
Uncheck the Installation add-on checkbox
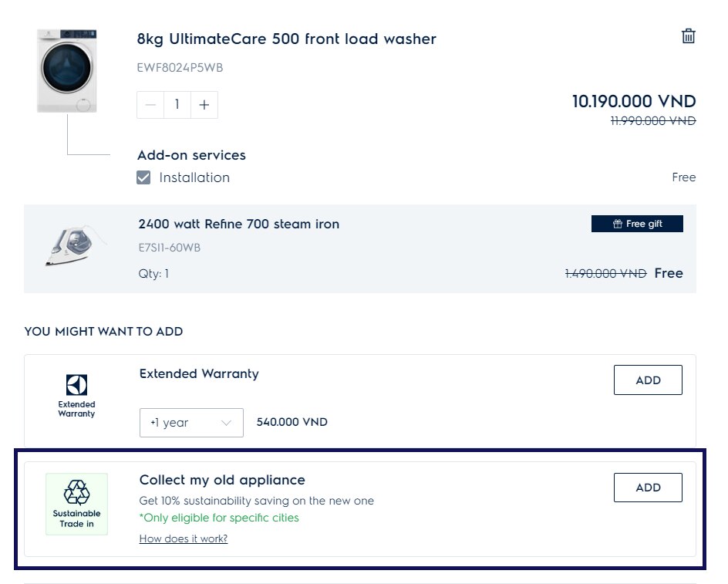(x=143, y=177)
